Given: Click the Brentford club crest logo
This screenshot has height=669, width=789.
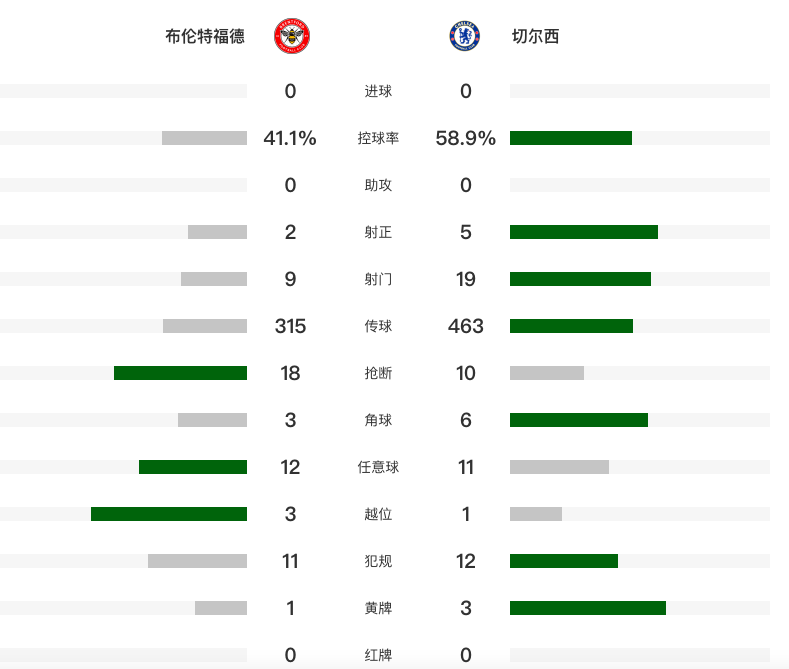Looking at the screenshot, I should [292, 36].
